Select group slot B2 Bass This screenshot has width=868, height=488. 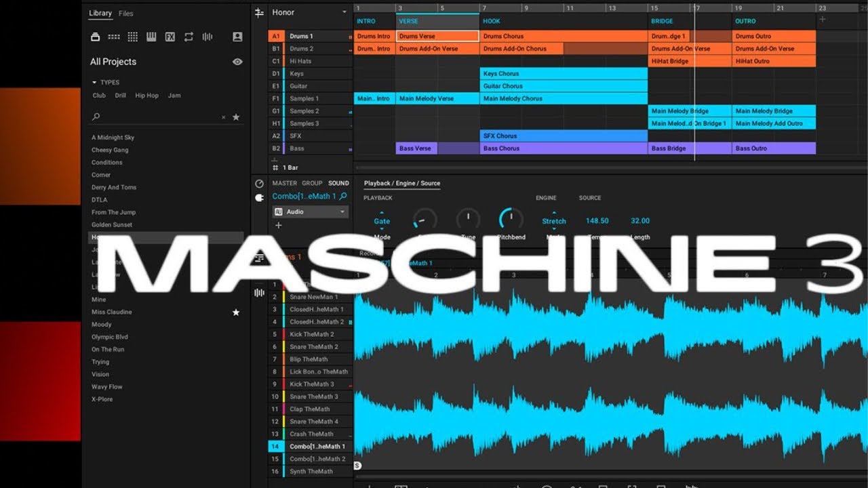311,148
